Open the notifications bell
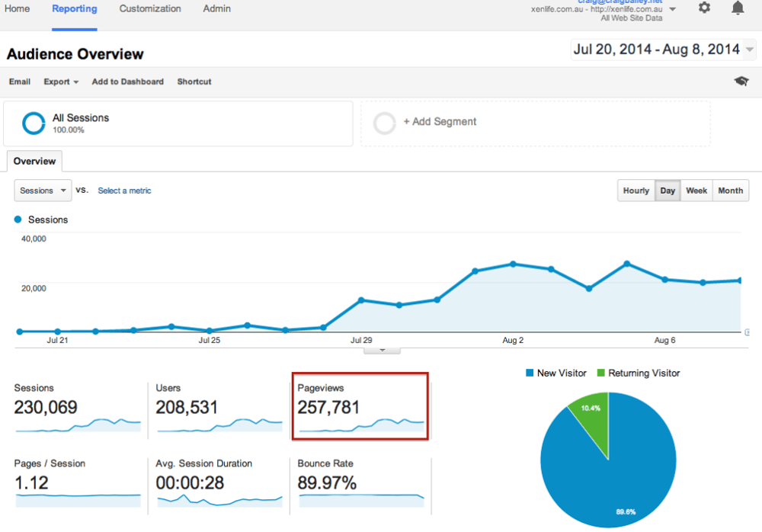This screenshot has height=532, width=762. [x=737, y=8]
